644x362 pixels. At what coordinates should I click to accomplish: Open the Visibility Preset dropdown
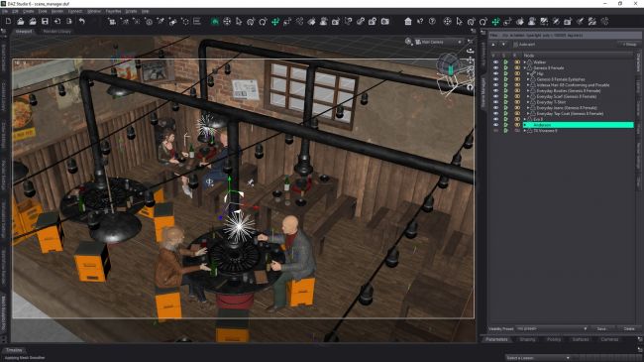552,328
